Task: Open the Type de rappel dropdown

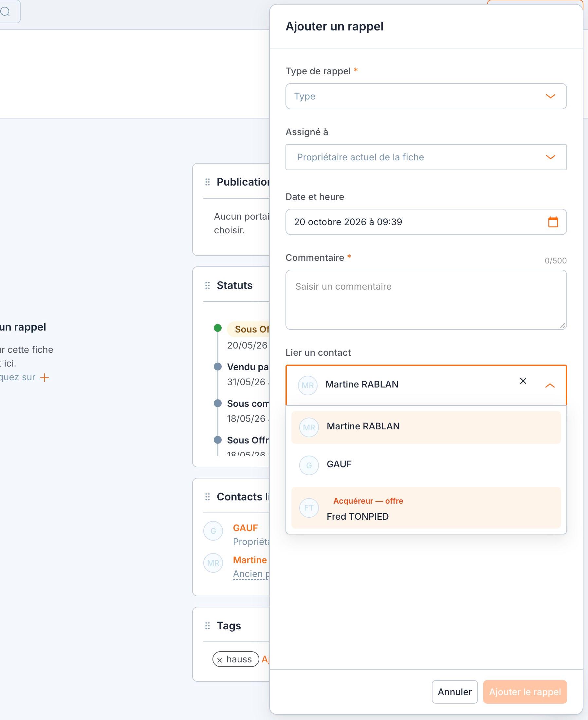Action: coord(426,96)
